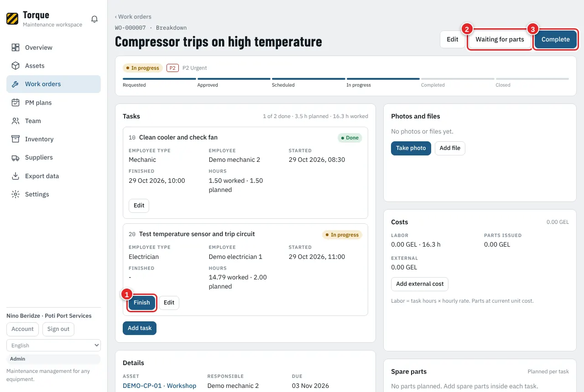Open Assets page from sidebar
Image resolution: width=584 pixels, height=392 pixels.
(53, 66)
